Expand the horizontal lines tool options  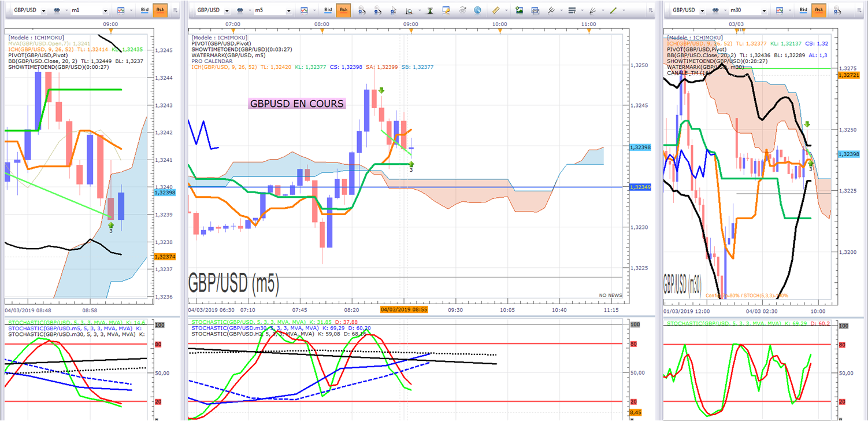[581, 10]
